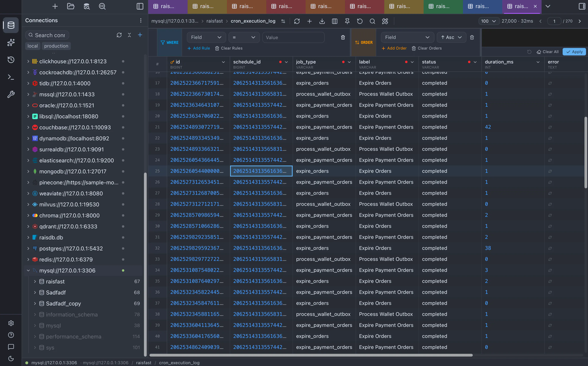This screenshot has height=366, width=588.
Task: Click the table search icon
Action: (x=372, y=21)
